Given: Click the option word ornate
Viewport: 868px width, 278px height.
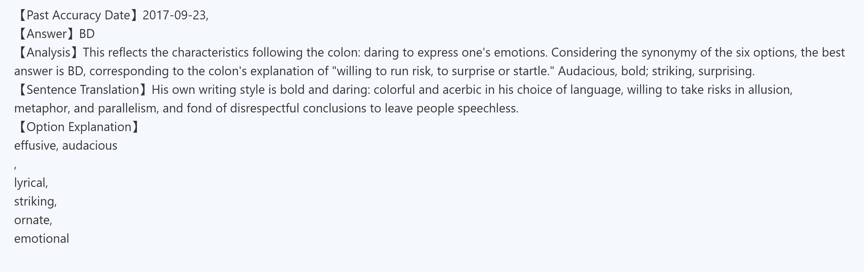Looking at the screenshot, I should click(x=32, y=220).
